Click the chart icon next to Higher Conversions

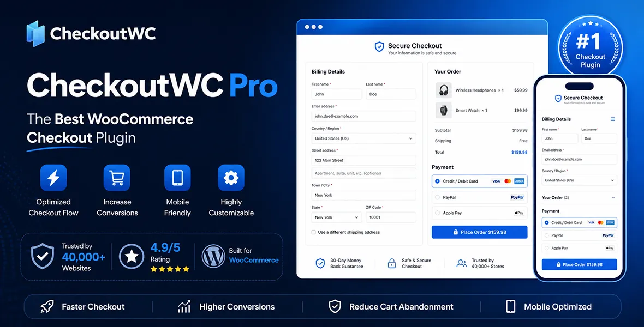coord(184,306)
